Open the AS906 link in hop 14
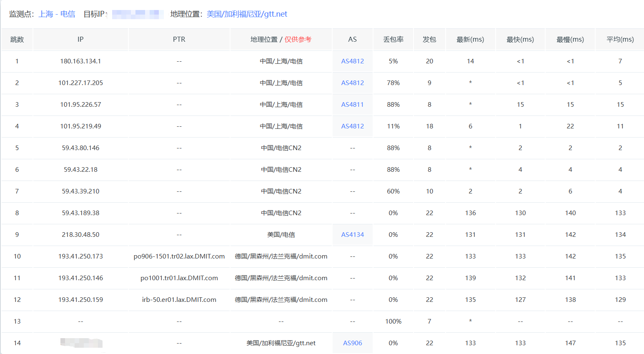This screenshot has height=354, width=644. [x=352, y=343]
